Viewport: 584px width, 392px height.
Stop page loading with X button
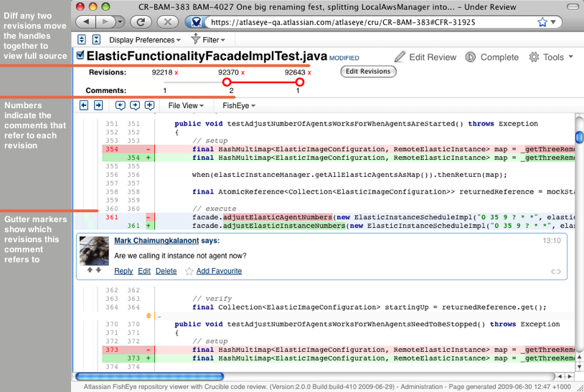[168, 22]
